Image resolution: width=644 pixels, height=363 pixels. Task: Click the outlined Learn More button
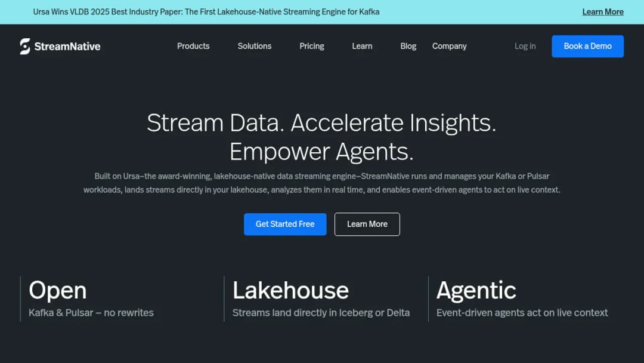click(367, 224)
